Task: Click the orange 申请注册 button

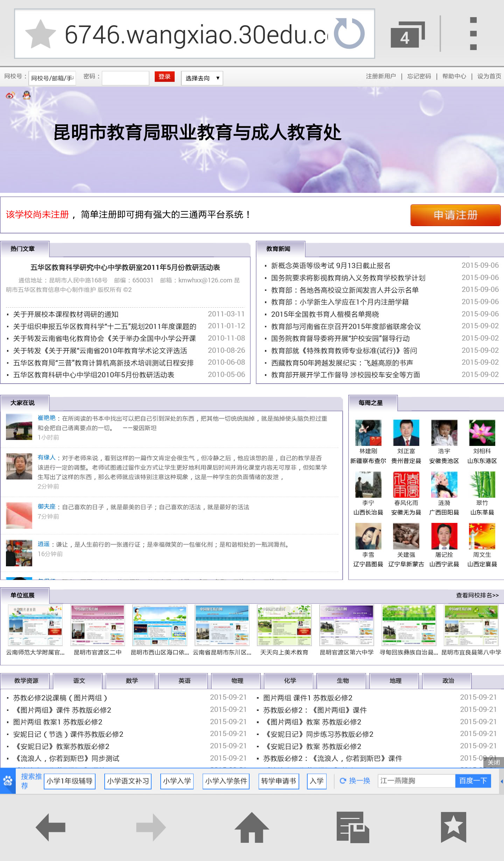Action: (x=455, y=215)
